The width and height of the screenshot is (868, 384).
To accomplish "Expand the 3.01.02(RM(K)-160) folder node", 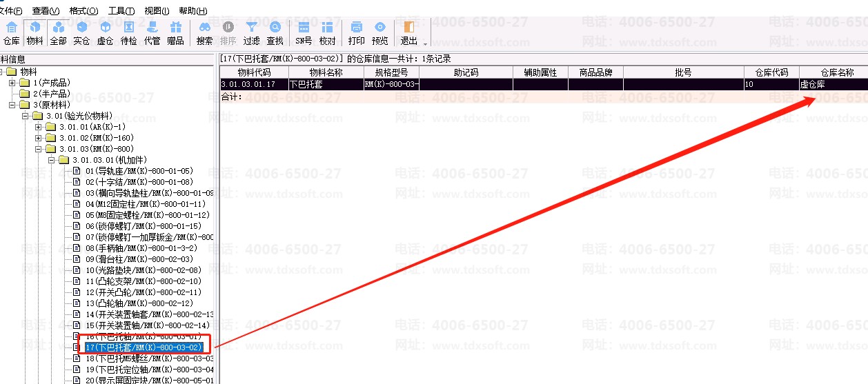I will [x=39, y=138].
